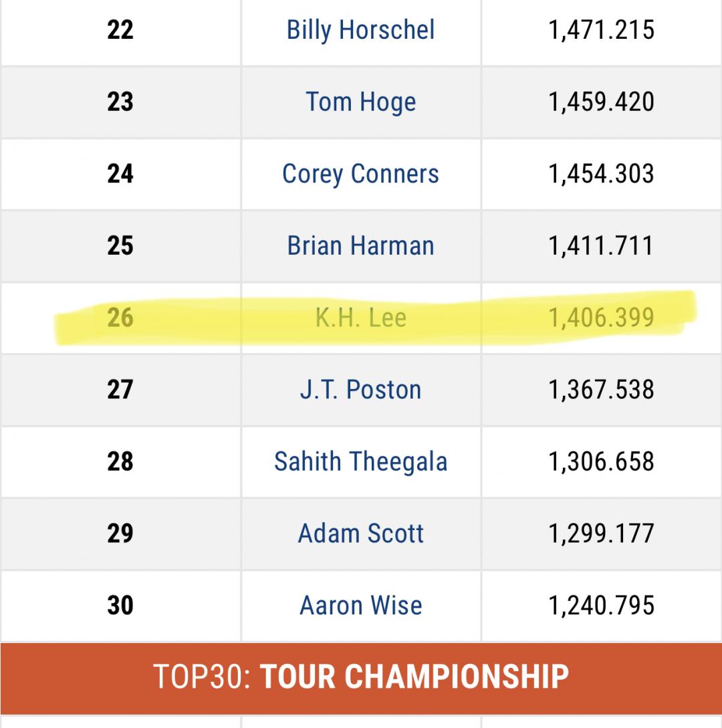722x728 pixels.
Task: Select the highlighted rank 26 cell
Action: click(x=120, y=318)
